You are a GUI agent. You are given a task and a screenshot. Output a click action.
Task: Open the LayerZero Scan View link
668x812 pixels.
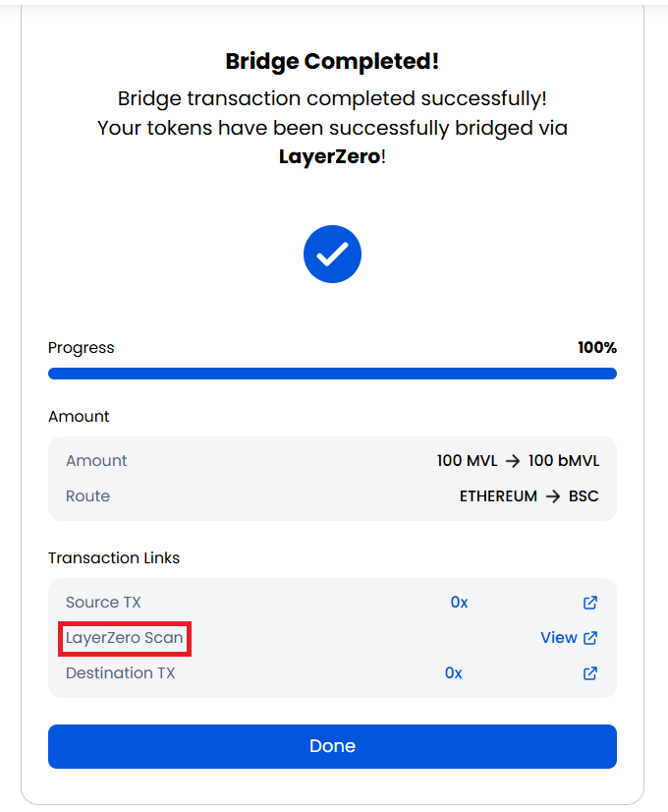558,638
